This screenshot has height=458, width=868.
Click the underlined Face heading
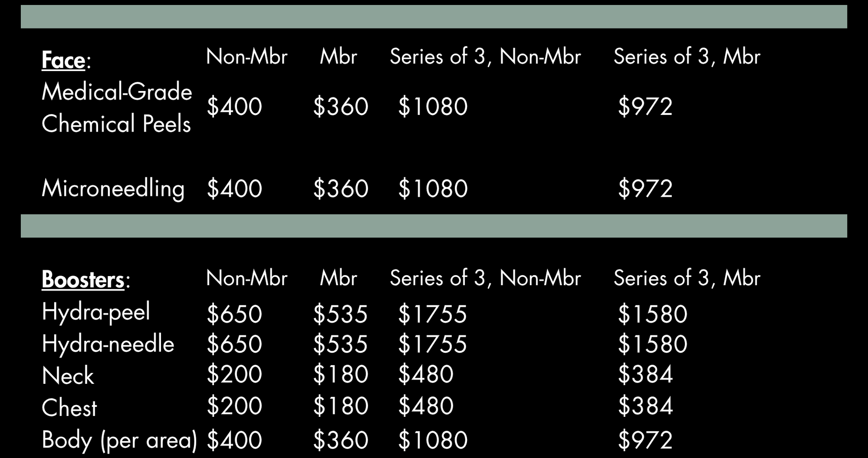[x=63, y=61]
